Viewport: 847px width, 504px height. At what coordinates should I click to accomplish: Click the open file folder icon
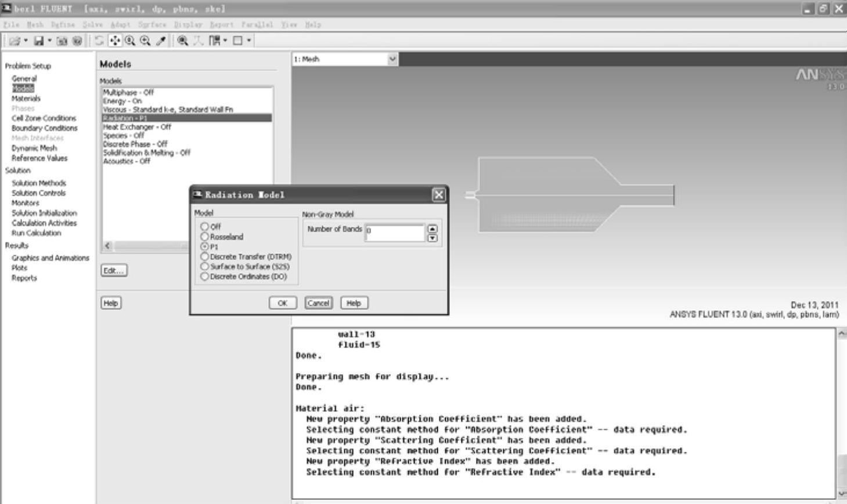tap(15, 41)
